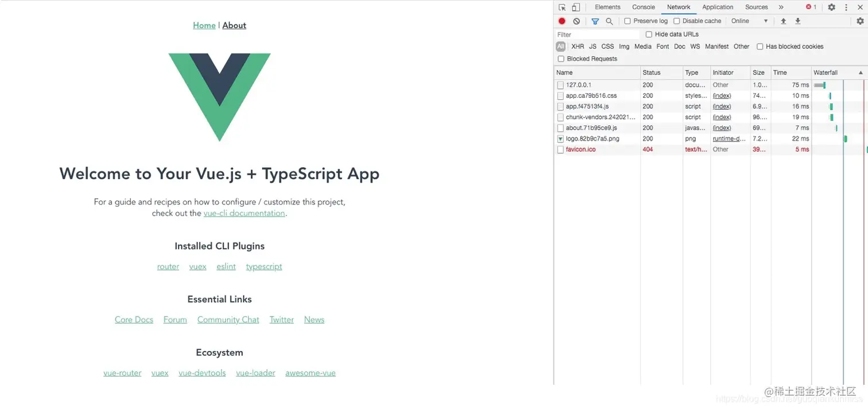Export HAR file using the download arrow icon

(x=798, y=21)
